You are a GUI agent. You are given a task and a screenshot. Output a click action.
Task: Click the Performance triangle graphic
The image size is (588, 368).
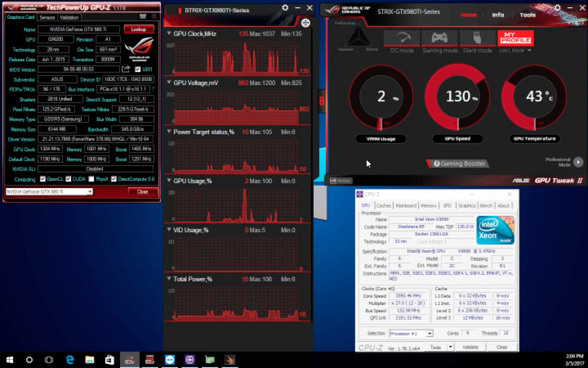click(x=359, y=36)
